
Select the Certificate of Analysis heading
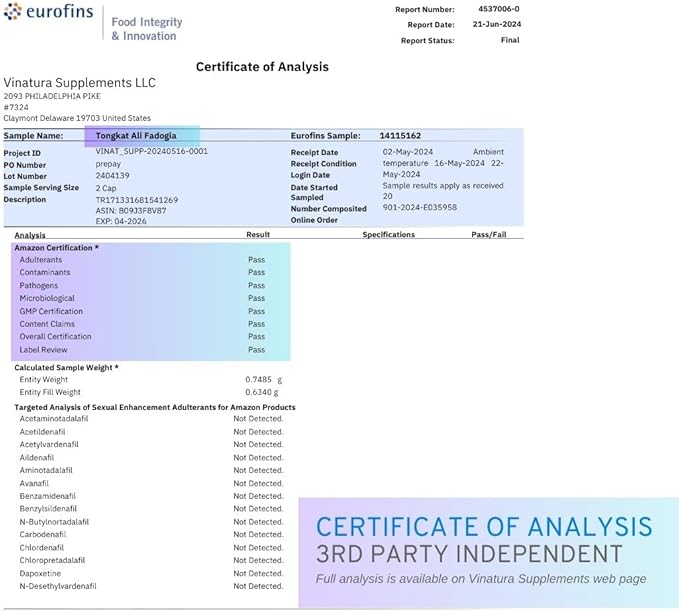tap(262, 67)
